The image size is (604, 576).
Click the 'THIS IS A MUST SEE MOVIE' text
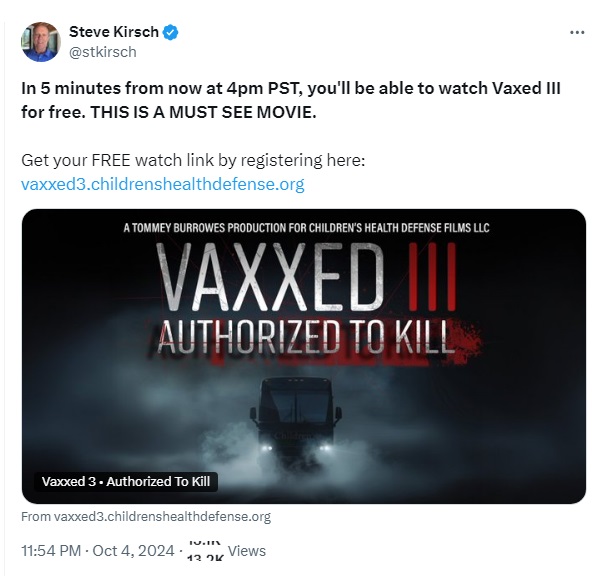coord(203,112)
